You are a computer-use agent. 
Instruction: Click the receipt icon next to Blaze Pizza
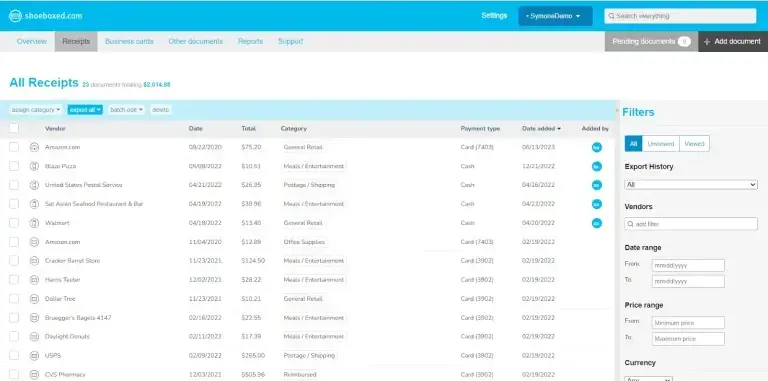pyautogui.click(x=34, y=166)
